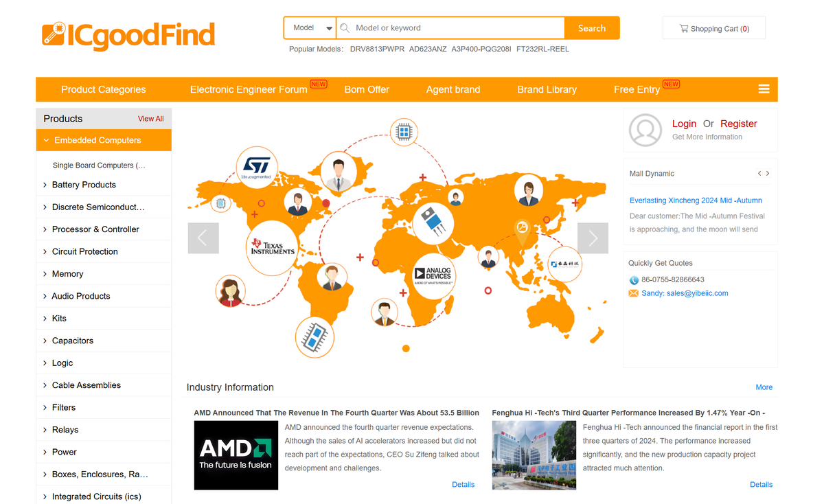Open Agent brand menu item

click(x=453, y=89)
